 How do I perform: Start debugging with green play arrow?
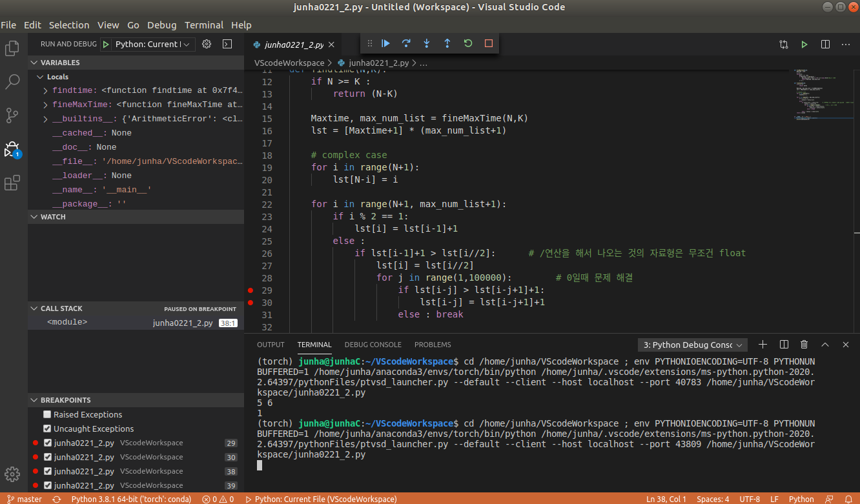click(x=106, y=44)
